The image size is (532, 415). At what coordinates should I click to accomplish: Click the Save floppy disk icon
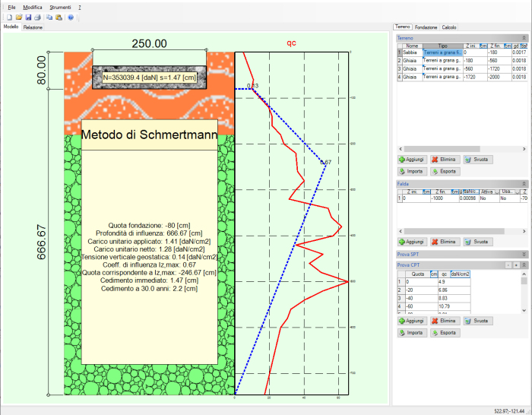click(x=28, y=17)
